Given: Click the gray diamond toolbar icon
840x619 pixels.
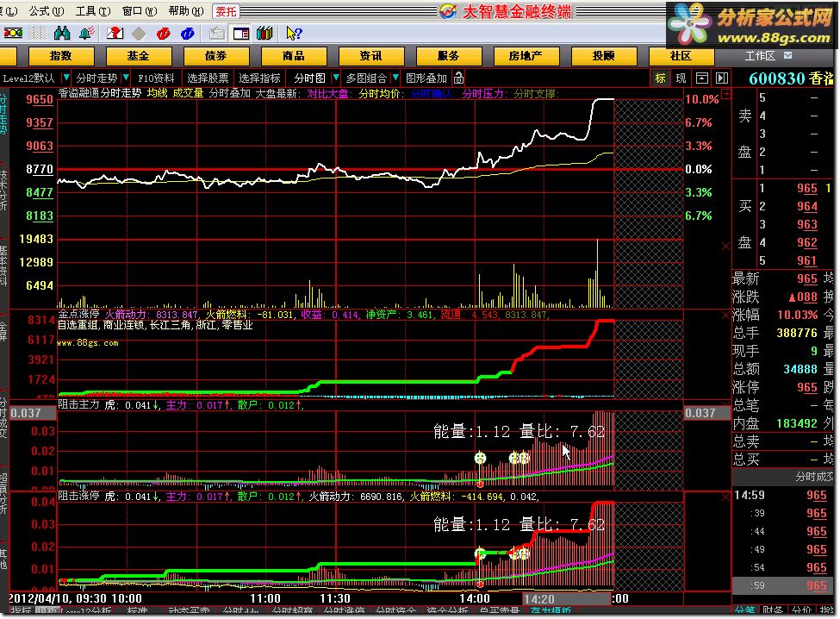Looking at the screenshot, I should pyautogui.click(x=140, y=34).
